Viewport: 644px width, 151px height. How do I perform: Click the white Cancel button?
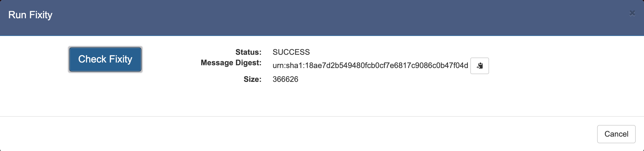pyautogui.click(x=616, y=134)
